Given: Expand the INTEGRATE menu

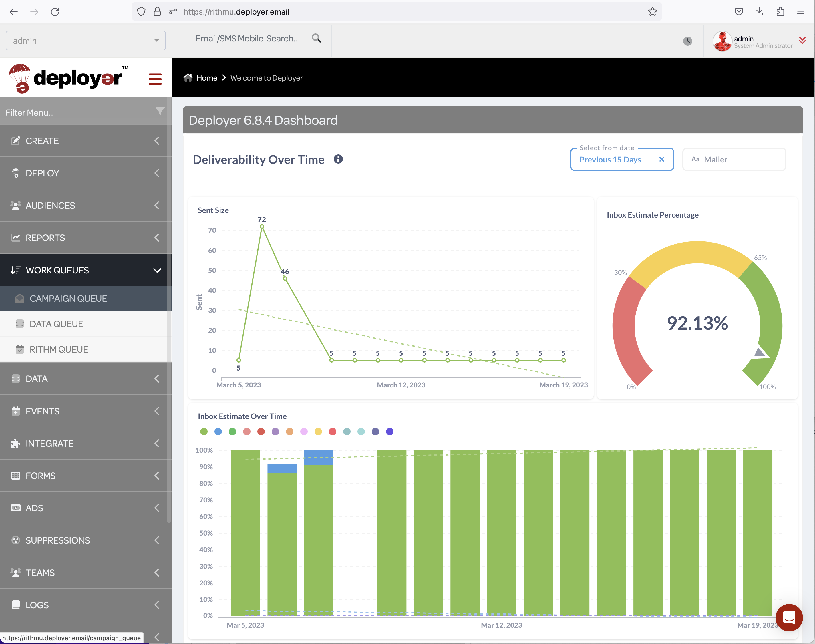Looking at the screenshot, I should 86,444.
